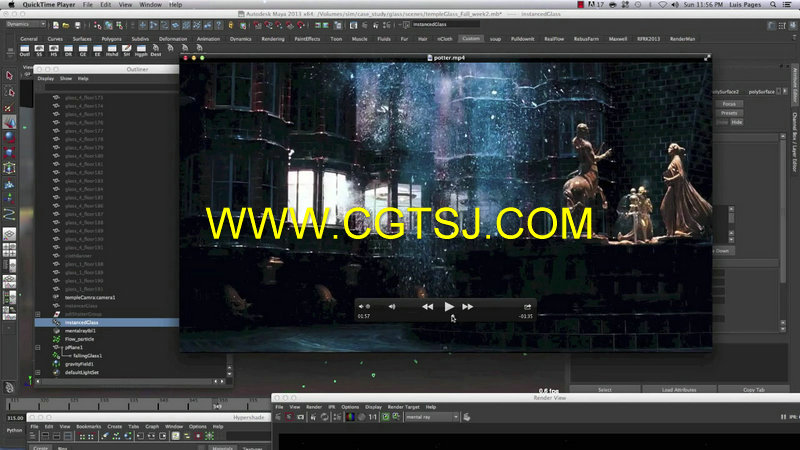Click the RGB channels icon in Render View
The width and height of the screenshot is (800, 450).
[350, 417]
